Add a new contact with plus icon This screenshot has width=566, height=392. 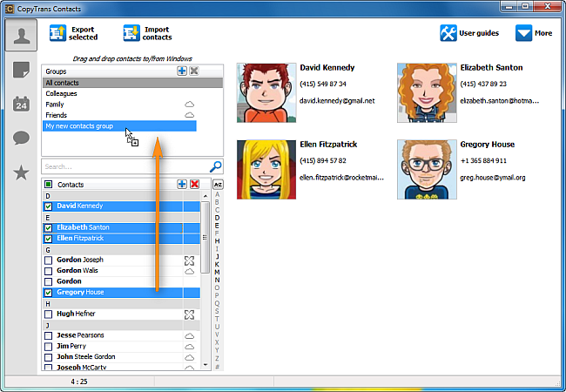(182, 184)
